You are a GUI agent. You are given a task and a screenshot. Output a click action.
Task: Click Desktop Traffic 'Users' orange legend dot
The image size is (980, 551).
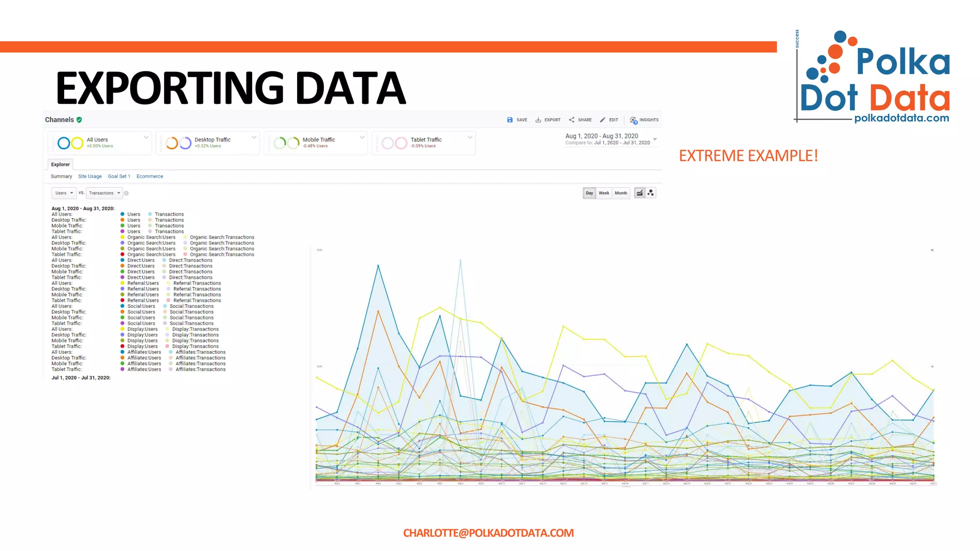coord(122,220)
